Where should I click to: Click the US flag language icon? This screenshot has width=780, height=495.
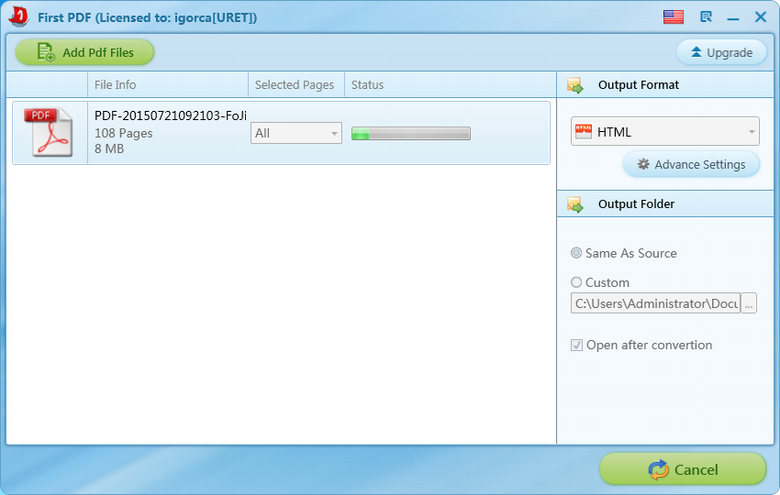[673, 17]
